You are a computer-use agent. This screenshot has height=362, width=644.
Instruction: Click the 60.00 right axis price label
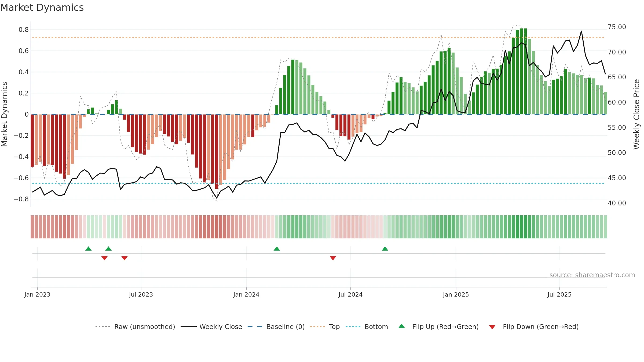tap(617, 102)
